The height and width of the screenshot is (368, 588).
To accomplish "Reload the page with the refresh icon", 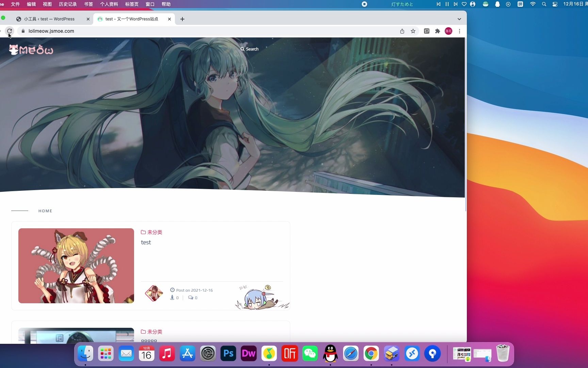I will coord(10,31).
